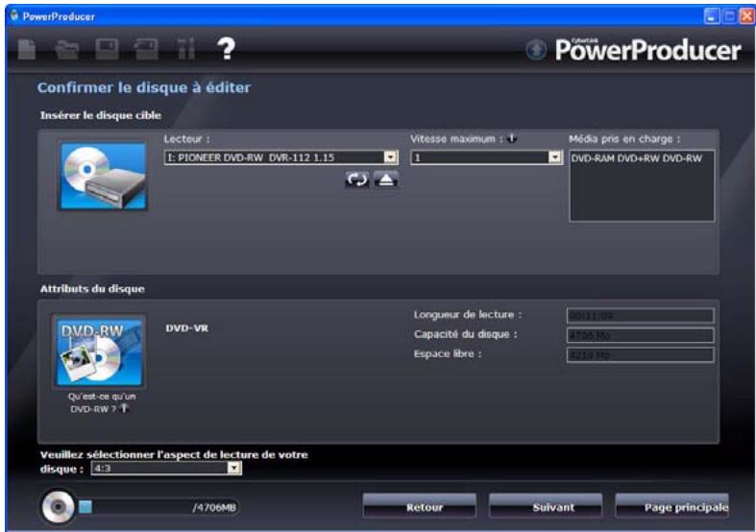Screen dimensions: 756x532
Task: Click the Page principale button
Action: pyautogui.click(x=672, y=506)
